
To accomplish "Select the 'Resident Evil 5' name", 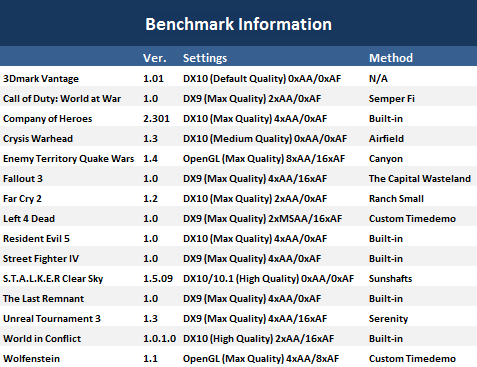I will point(36,239).
